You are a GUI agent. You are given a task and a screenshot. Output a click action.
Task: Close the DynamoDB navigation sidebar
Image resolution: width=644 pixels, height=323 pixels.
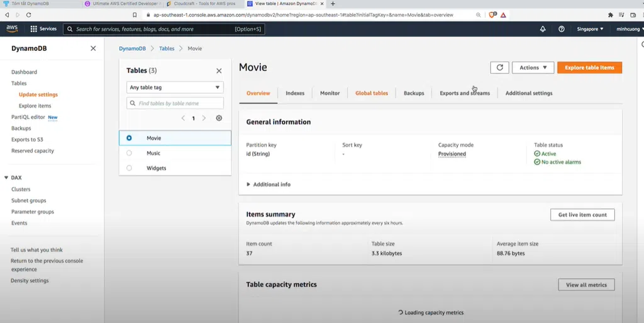coord(93,48)
